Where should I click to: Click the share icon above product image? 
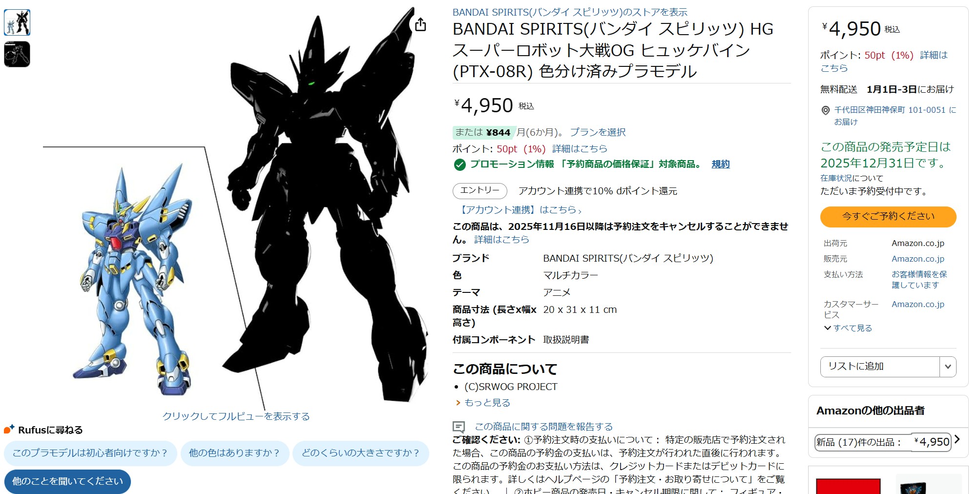tap(420, 24)
